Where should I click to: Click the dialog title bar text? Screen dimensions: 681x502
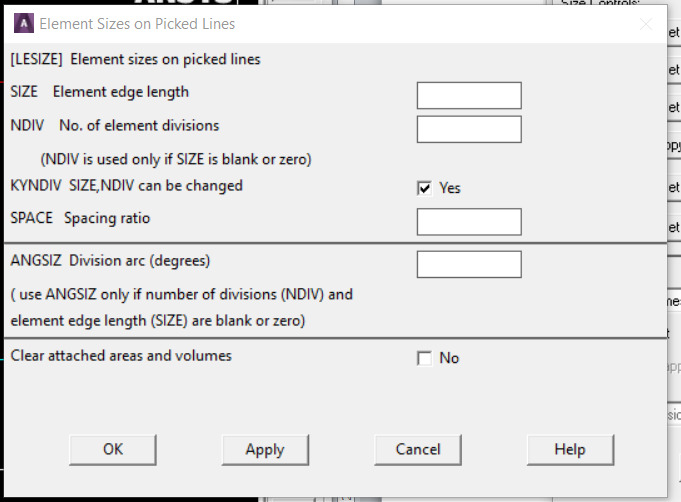pyautogui.click(x=139, y=23)
